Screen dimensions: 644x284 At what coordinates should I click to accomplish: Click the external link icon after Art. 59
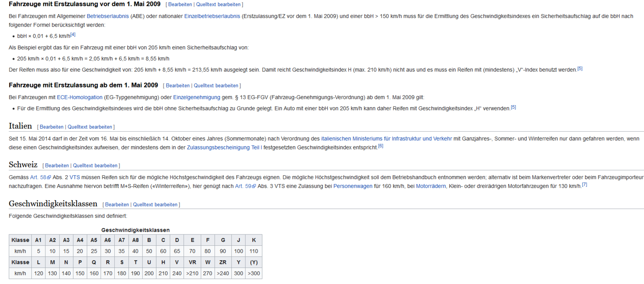click(254, 187)
